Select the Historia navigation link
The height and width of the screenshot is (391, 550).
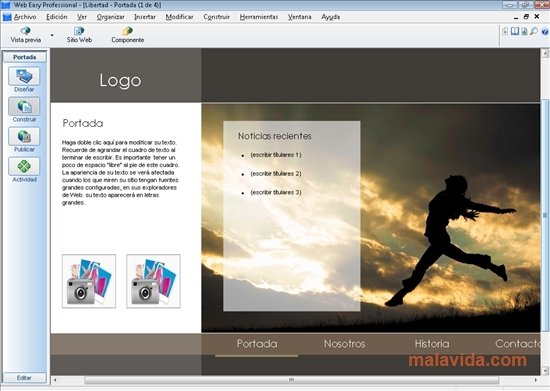pos(432,344)
